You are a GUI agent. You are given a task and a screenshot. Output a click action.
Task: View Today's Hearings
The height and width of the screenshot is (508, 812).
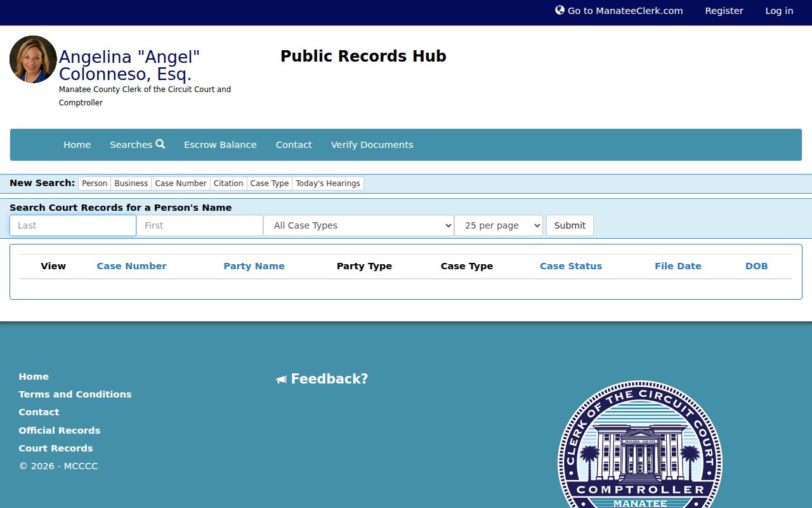coord(328,184)
